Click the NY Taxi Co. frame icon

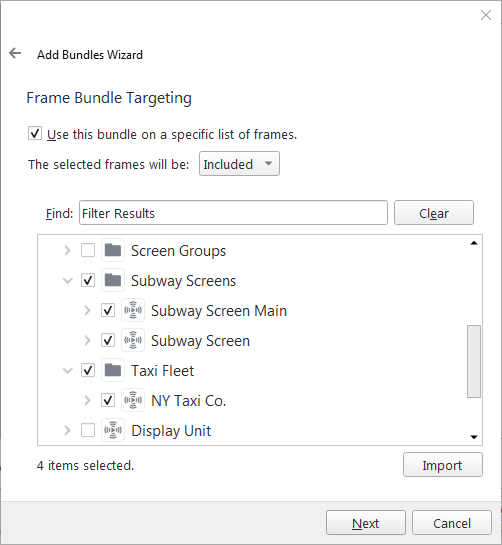(133, 400)
